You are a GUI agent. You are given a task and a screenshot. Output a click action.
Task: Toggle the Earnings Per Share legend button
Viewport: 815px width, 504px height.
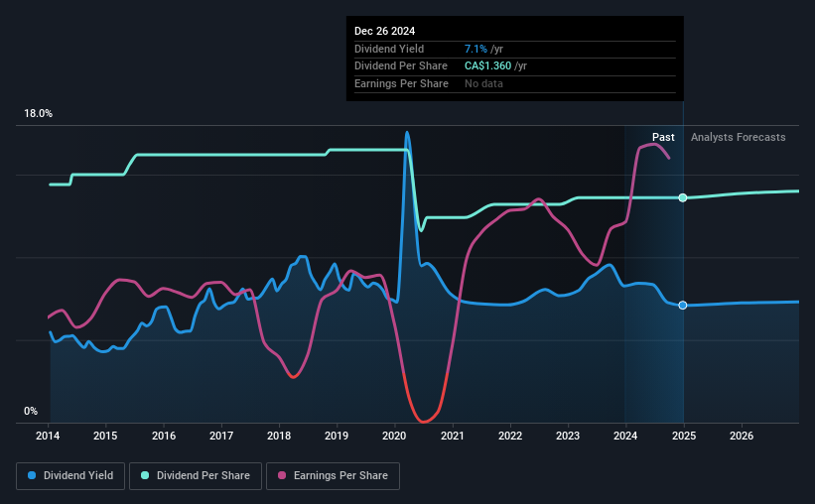333,476
